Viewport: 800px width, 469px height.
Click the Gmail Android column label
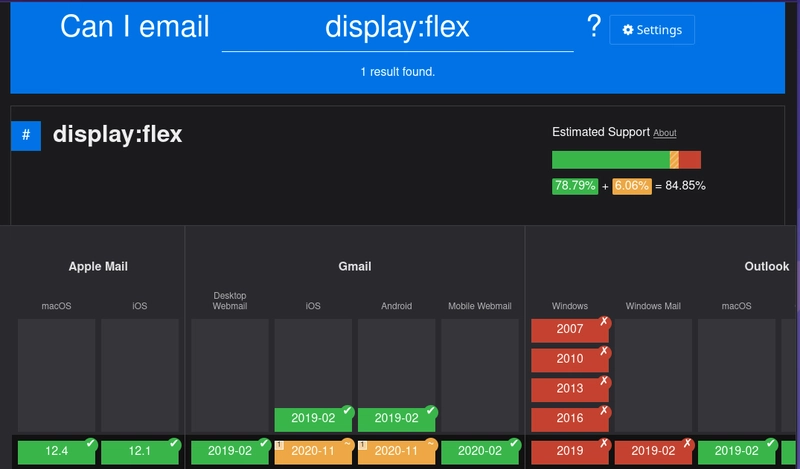click(x=396, y=306)
